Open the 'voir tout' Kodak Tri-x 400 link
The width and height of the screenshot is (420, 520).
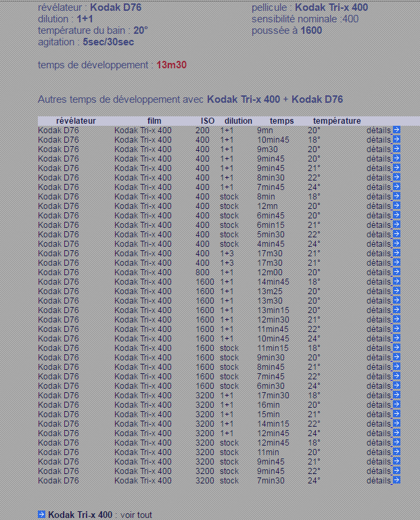[80, 515]
